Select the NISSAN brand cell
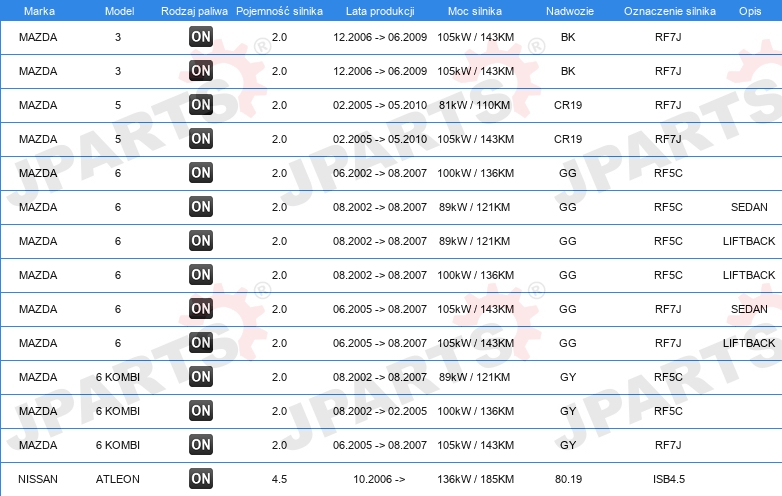Screen dimensions: 782x496 (38, 479)
